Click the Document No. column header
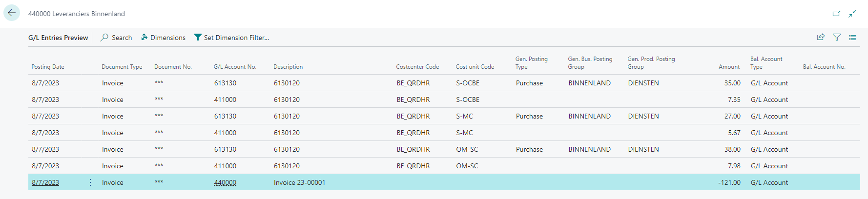 [173, 67]
